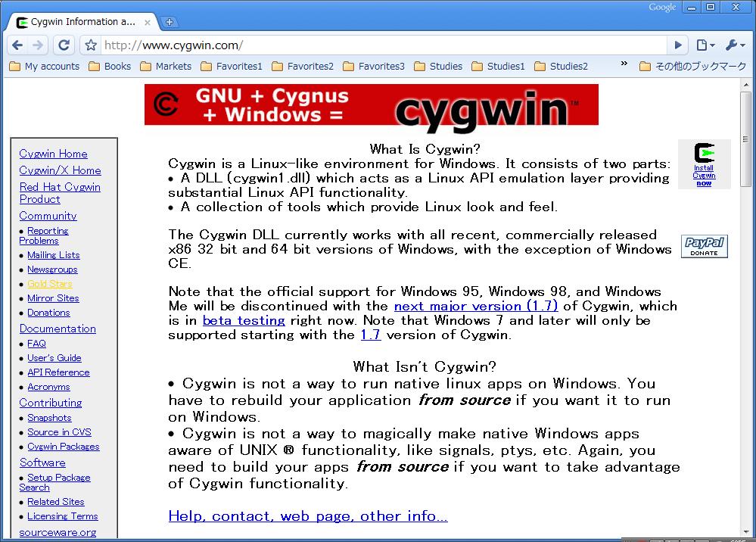Open the Cygwin/X Home link

tap(61, 170)
